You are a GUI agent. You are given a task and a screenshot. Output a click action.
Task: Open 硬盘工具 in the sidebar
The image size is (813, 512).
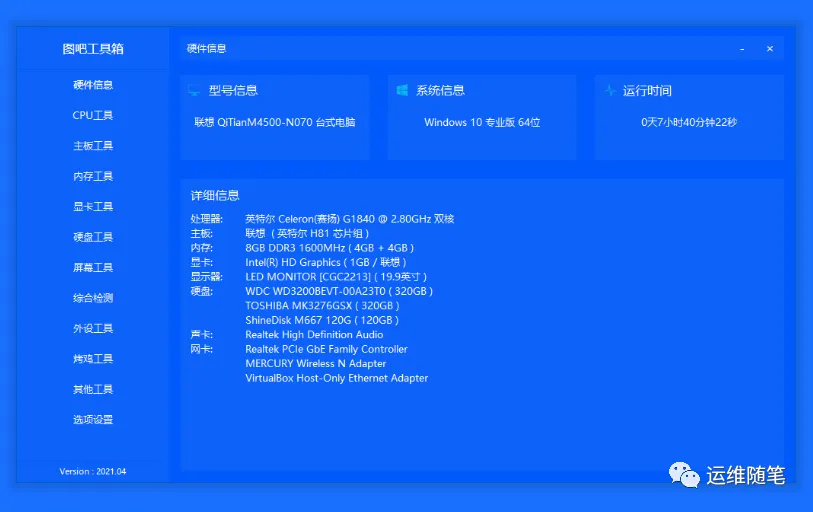[93, 237]
